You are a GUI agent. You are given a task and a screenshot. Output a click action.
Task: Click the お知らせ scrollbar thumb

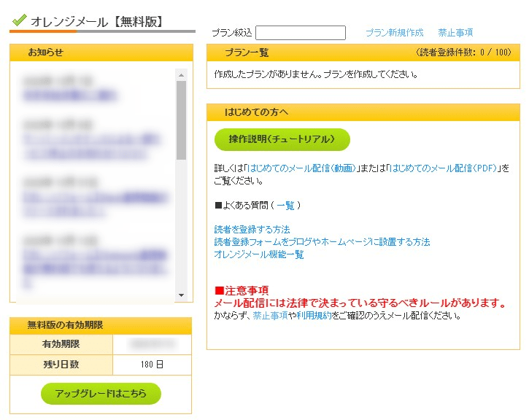click(181, 120)
